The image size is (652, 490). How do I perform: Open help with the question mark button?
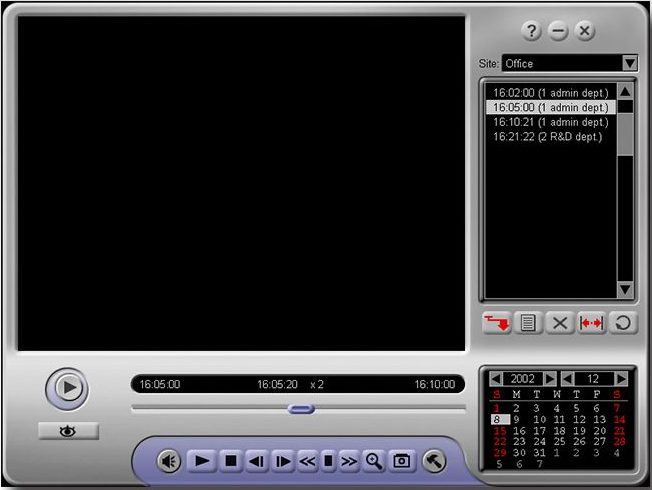click(x=532, y=32)
